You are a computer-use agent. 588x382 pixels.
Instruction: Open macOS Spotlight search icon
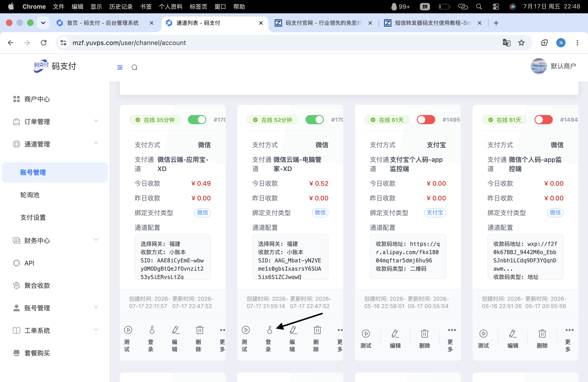(479, 6)
